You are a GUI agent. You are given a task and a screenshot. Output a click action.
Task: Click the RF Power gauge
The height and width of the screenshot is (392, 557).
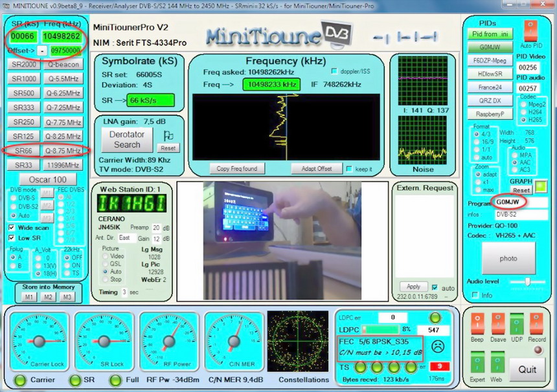coord(169,342)
